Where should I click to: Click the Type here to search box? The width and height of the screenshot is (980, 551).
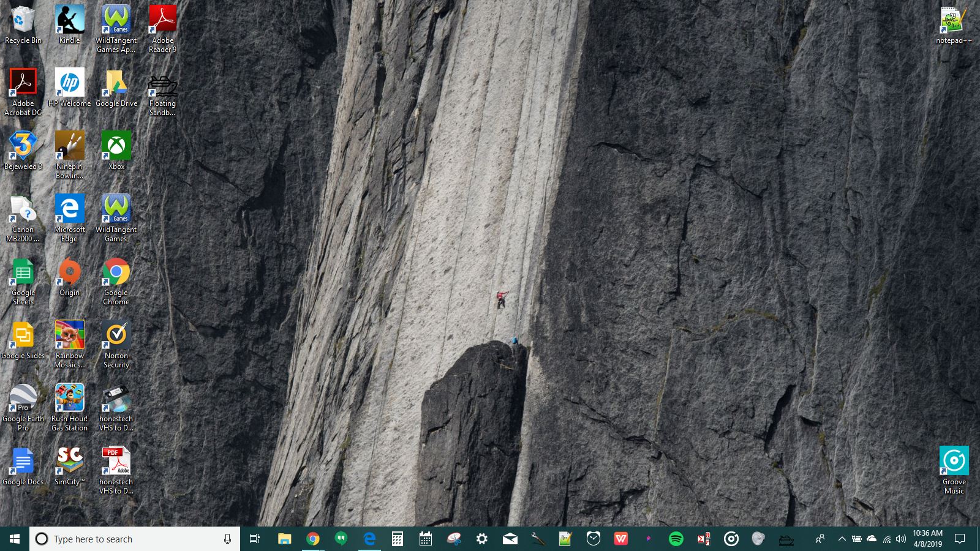point(135,539)
